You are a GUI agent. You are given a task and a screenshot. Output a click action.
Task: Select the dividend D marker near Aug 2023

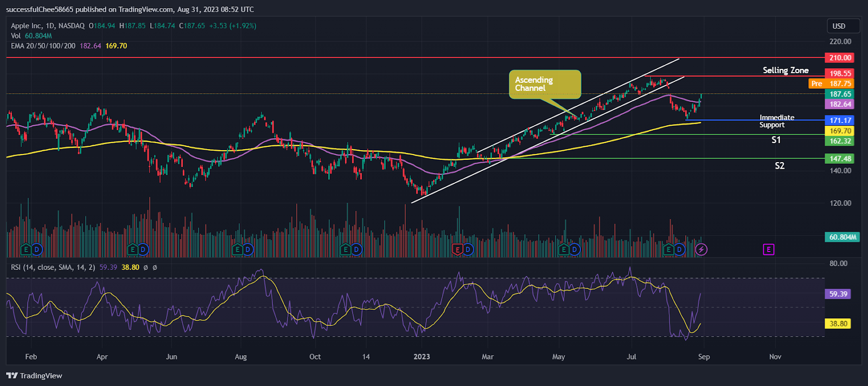(679, 249)
